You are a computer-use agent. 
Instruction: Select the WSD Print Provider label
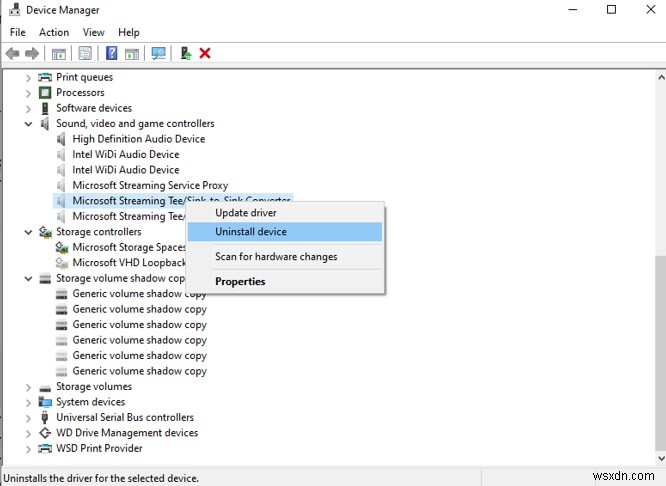(x=99, y=448)
